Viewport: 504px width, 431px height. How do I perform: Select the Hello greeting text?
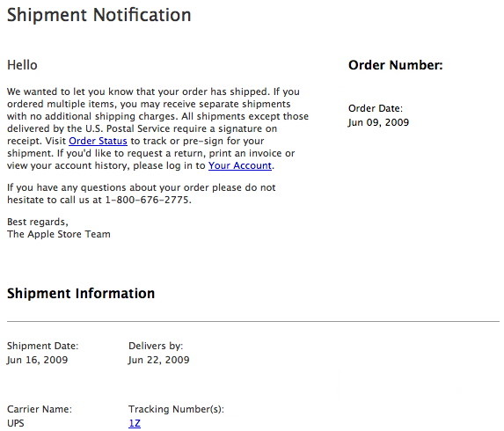point(22,65)
